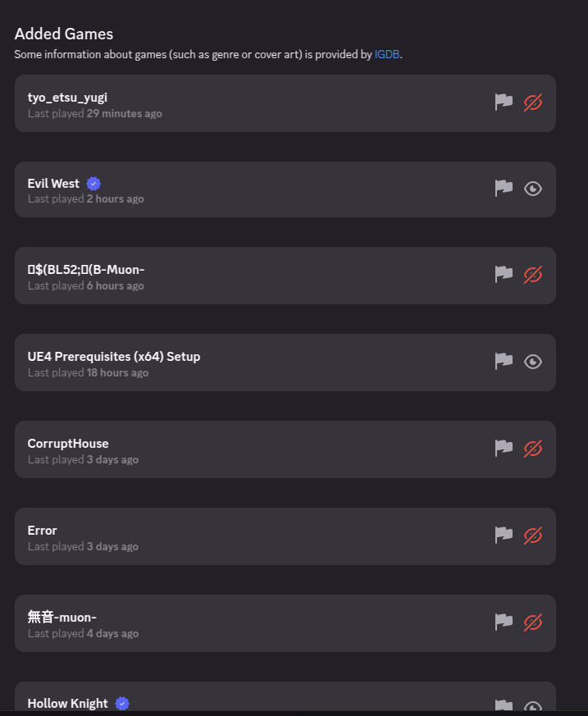This screenshot has width=588, height=716.
Task: Show tyo_etsu_yugi activity with the crossed eye
Action: click(533, 103)
